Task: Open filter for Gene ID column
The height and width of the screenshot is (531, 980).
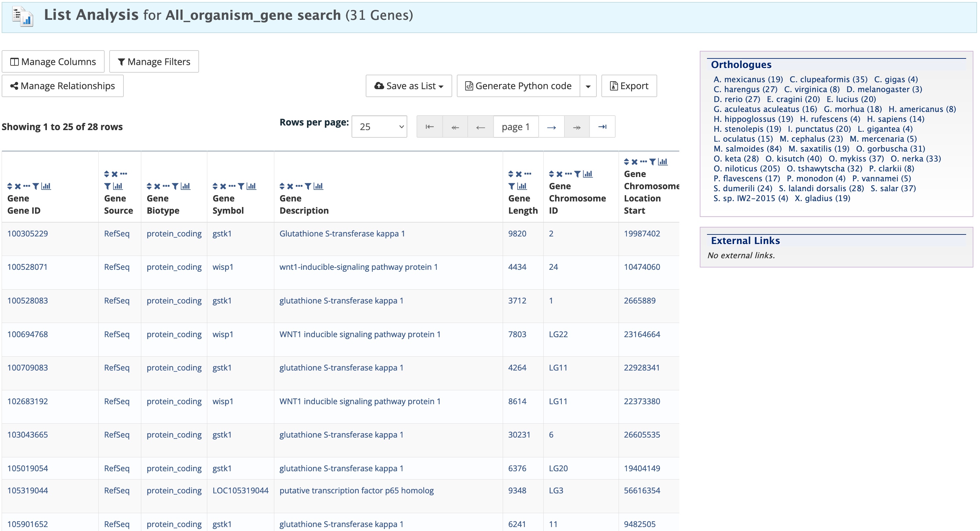Action: coord(36,186)
